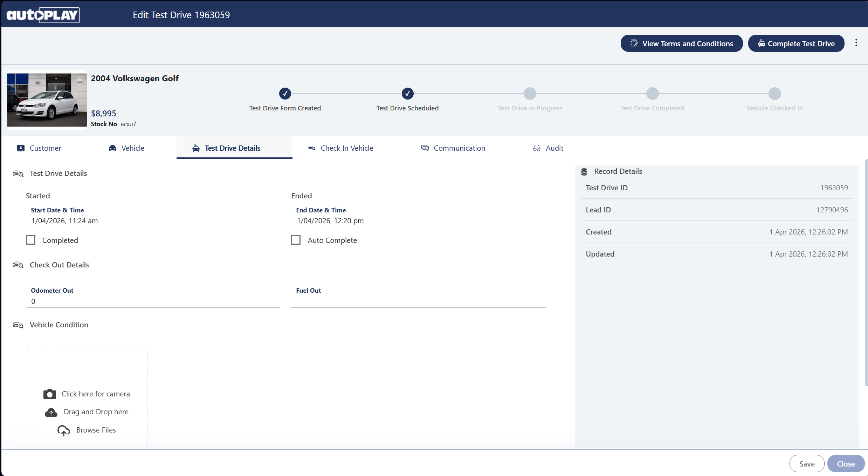Click the AutoPlay logo

click(x=43, y=15)
